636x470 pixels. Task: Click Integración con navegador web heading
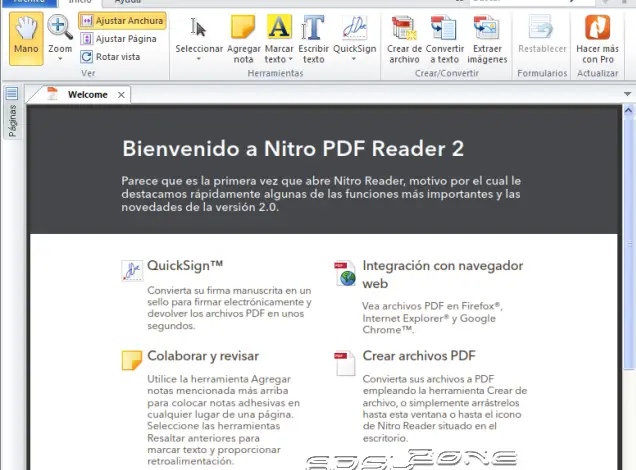click(x=443, y=275)
